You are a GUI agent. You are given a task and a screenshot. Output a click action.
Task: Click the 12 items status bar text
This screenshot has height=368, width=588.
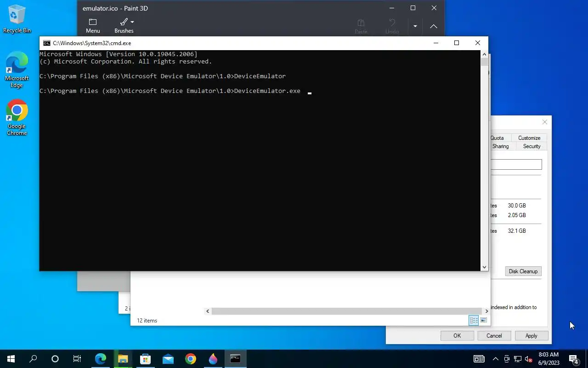(x=147, y=321)
